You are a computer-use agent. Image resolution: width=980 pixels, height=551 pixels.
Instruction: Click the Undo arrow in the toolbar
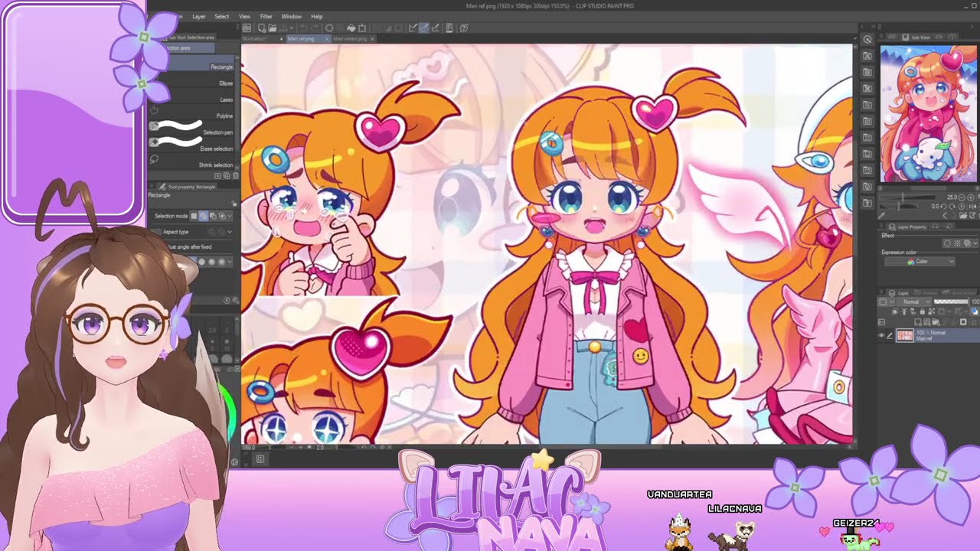[x=304, y=28]
